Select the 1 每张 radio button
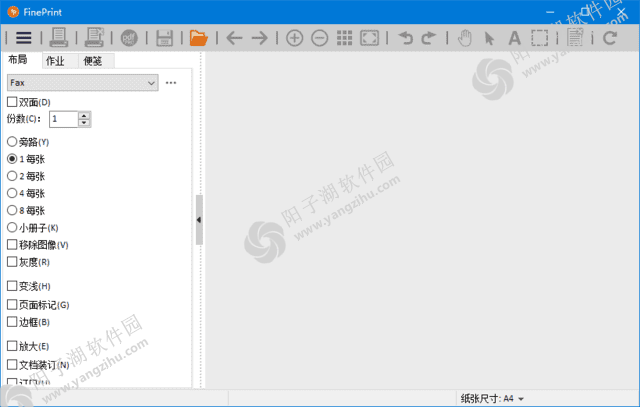 click(x=12, y=159)
